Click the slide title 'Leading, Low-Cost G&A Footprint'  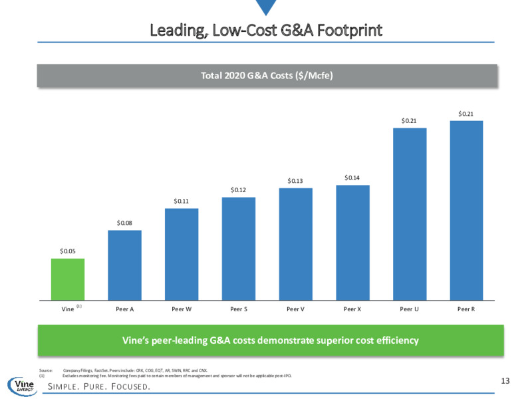266,30
